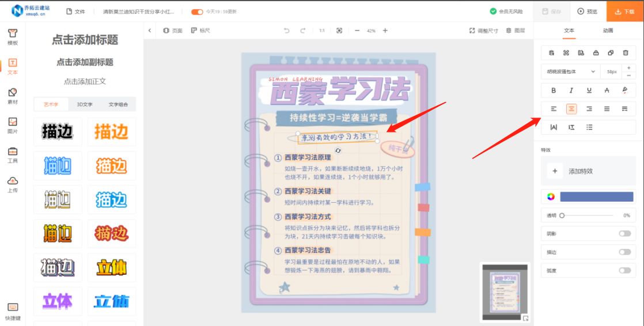Screen dimensions: 644x326
Task: Toggle the list formatting icon
Action: (589, 127)
